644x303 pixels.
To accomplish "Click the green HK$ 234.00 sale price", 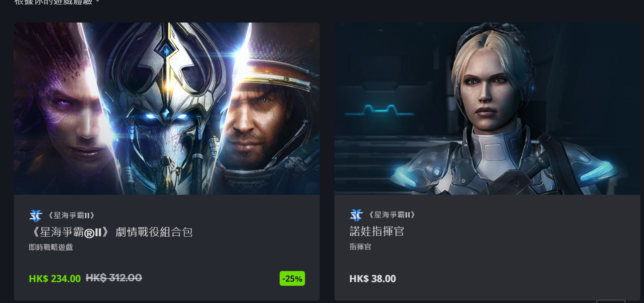I will pyautogui.click(x=55, y=279).
